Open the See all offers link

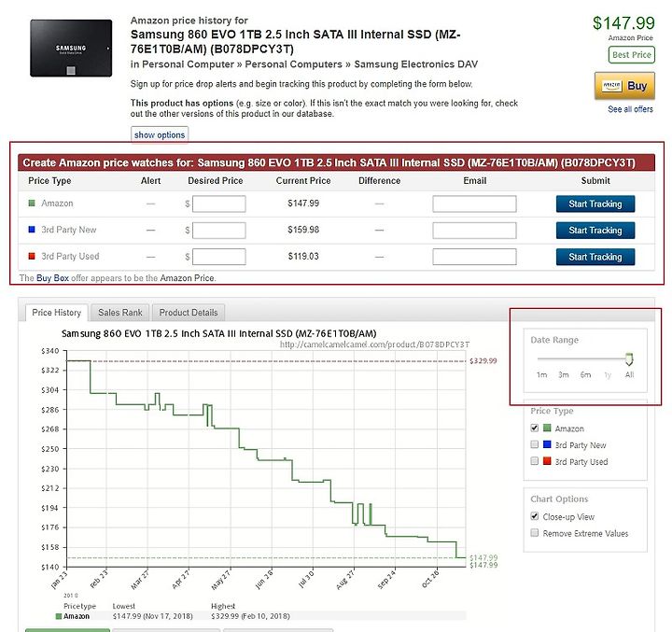click(x=630, y=109)
